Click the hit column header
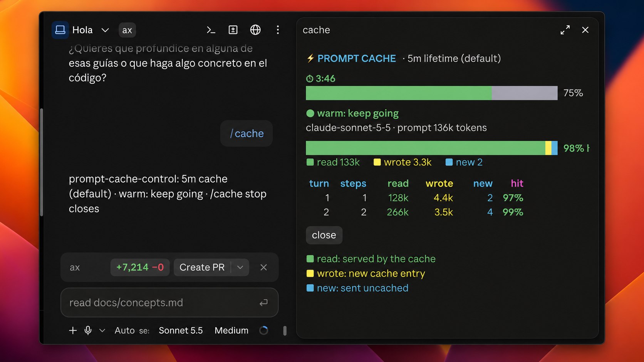Image resolution: width=644 pixels, height=362 pixels. click(x=517, y=184)
